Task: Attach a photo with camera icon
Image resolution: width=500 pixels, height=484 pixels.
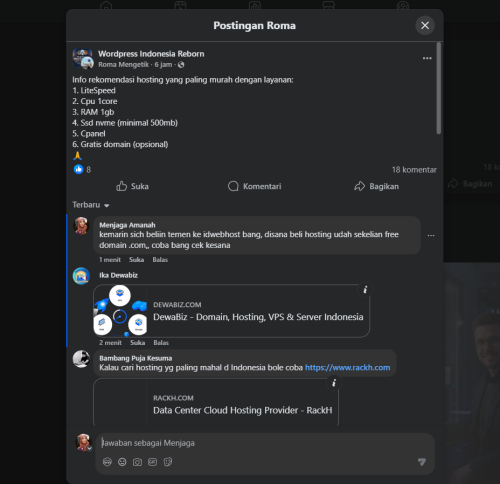Action: click(x=137, y=462)
